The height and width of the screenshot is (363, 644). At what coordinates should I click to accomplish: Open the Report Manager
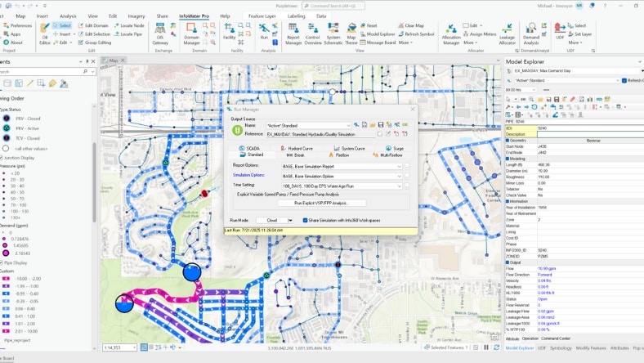pos(293,34)
